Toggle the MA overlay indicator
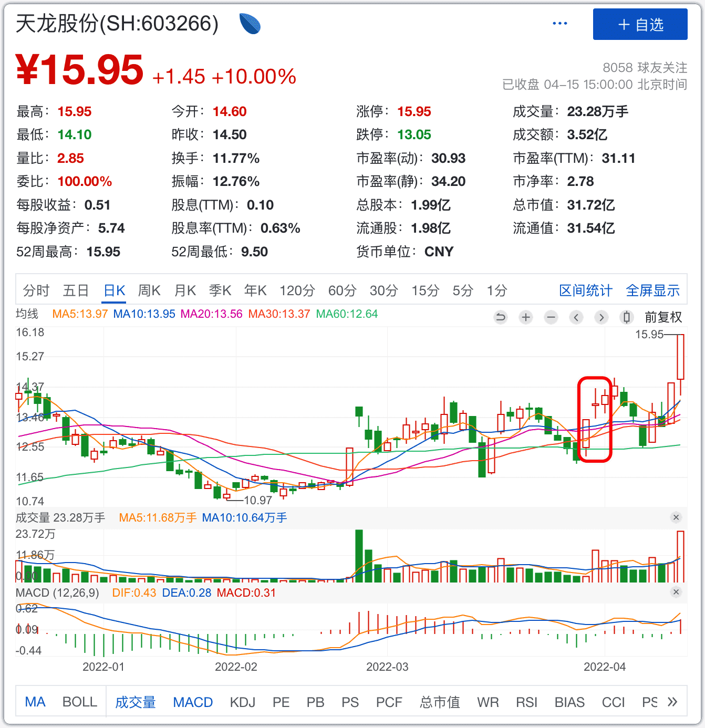 click(x=35, y=702)
